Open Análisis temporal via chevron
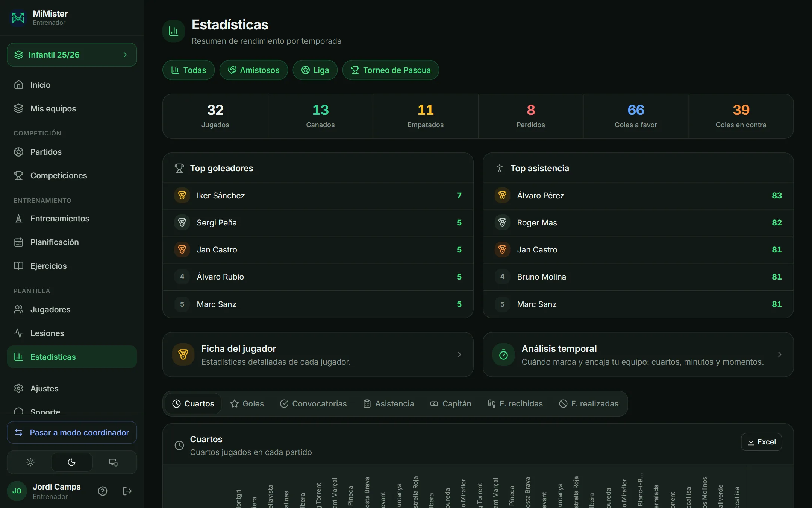The width and height of the screenshot is (812, 508). (780, 354)
